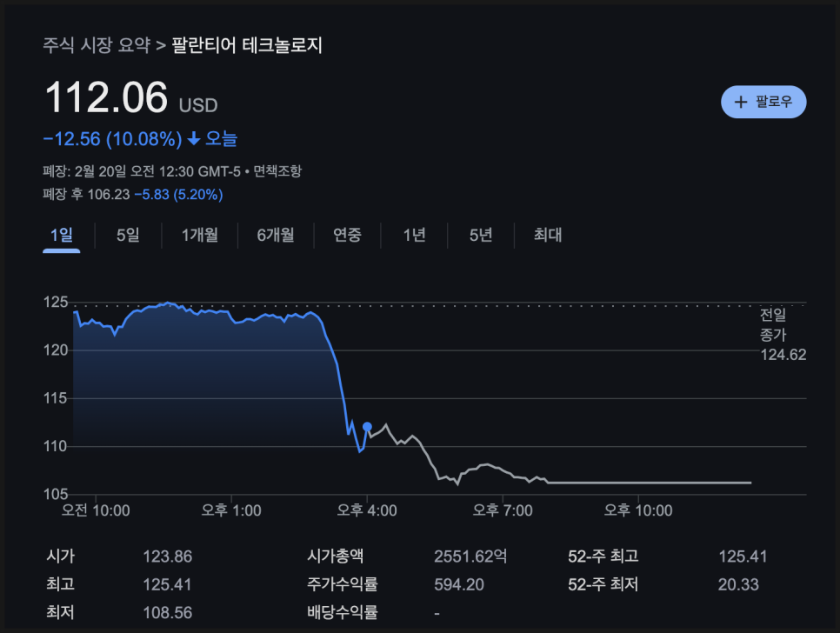Select the 연중 year-to-date tab
The width and height of the screenshot is (840, 633).
pyautogui.click(x=347, y=235)
